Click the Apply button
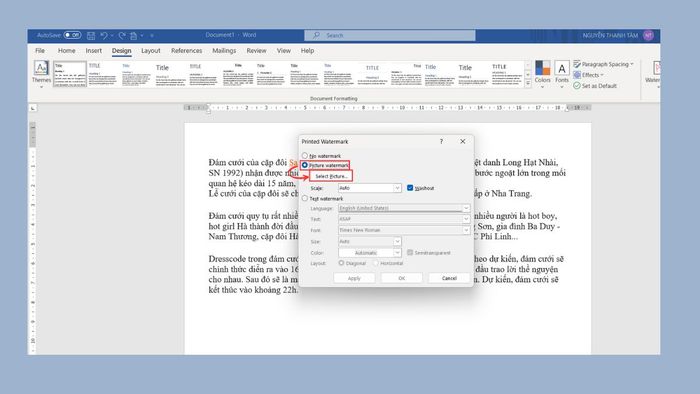This screenshot has height=394, width=700. point(354,278)
